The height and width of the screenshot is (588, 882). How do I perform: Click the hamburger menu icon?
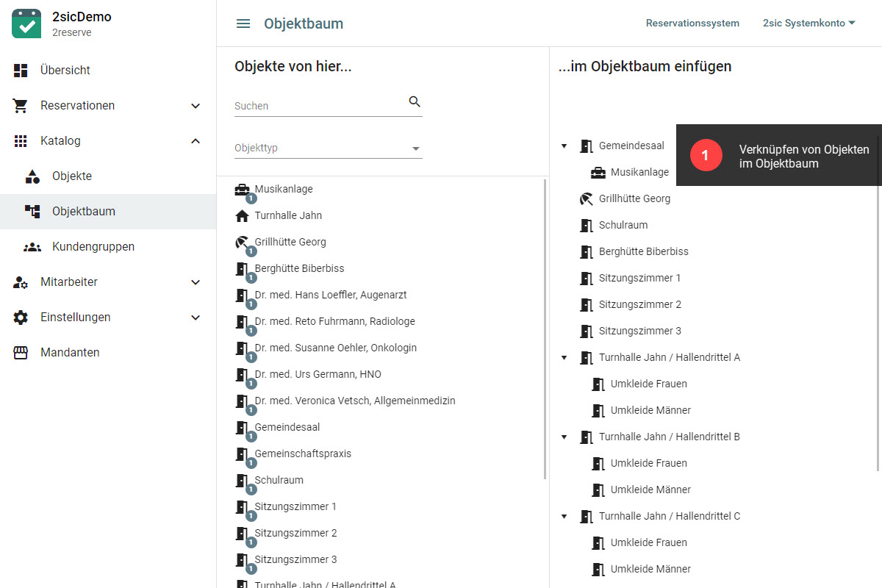(x=243, y=24)
